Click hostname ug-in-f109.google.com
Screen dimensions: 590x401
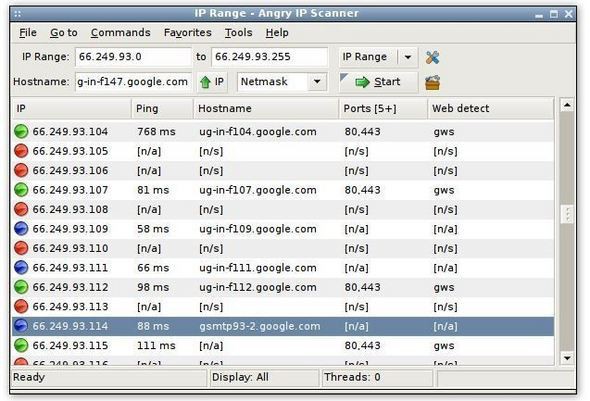(x=258, y=229)
